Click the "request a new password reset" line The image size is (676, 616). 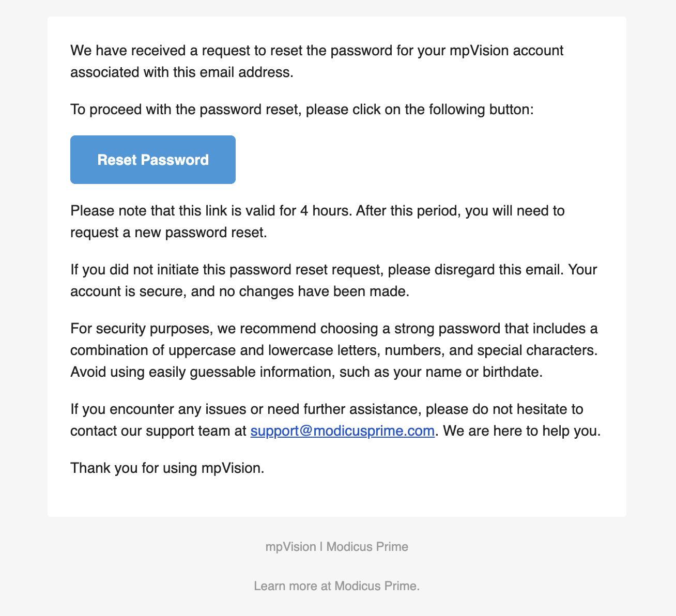[x=168, y=233]
